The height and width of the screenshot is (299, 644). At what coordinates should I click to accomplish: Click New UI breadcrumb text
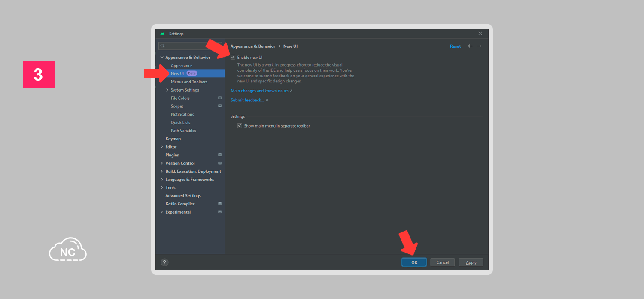pyautogui.click(x=290, y=46)
